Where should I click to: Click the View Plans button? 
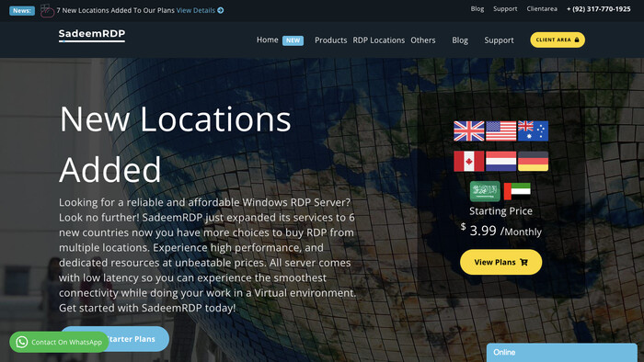[x=500, y=262]
